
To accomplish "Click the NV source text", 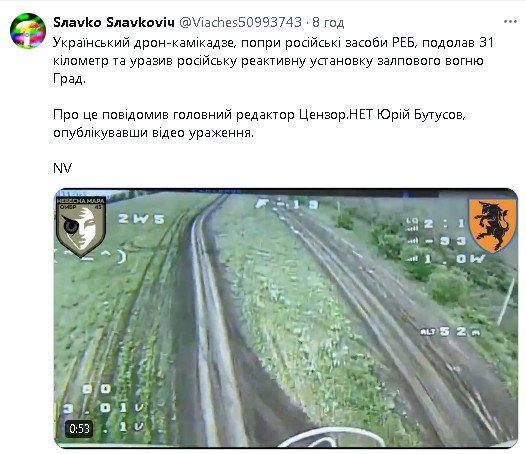I will [62, 168].
